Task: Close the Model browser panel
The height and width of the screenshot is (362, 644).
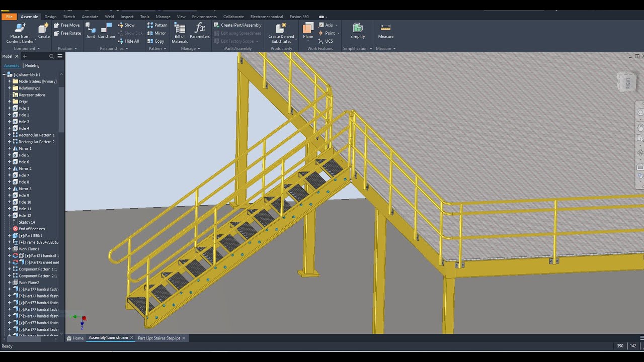Action: (17, 56)
